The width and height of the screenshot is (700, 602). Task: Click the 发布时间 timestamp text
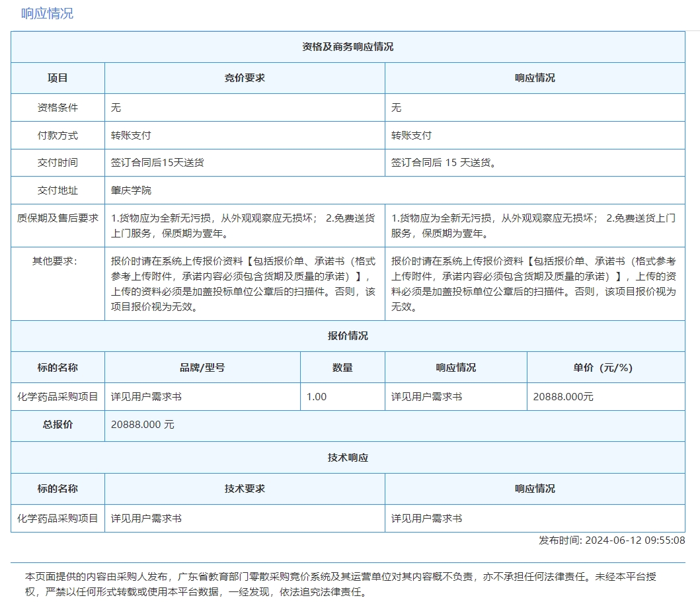click(611, 540)
